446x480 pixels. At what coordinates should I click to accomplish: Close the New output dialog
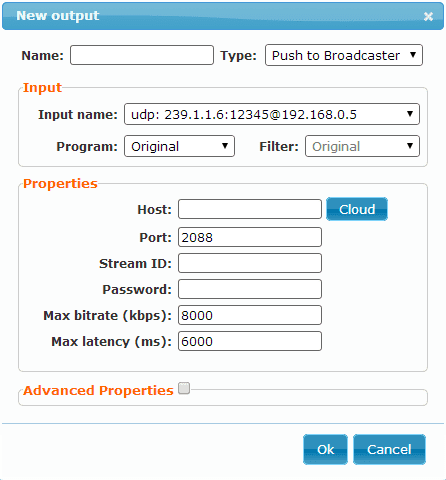(428, 16)
